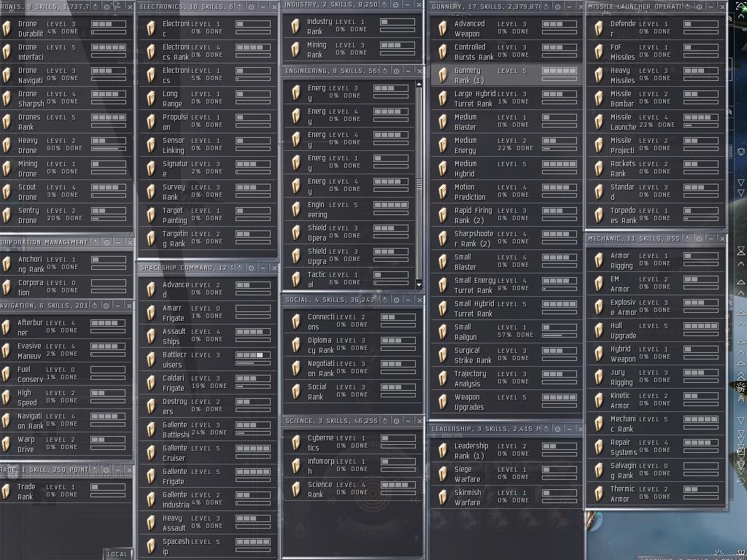
Task: Click the hourglass icon on the right edge
Action: 741,251
